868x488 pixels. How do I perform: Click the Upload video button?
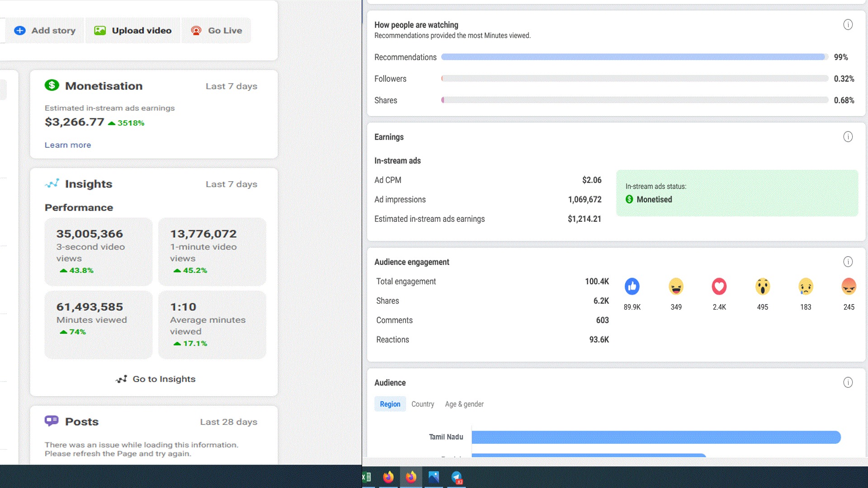pos(133,30)
